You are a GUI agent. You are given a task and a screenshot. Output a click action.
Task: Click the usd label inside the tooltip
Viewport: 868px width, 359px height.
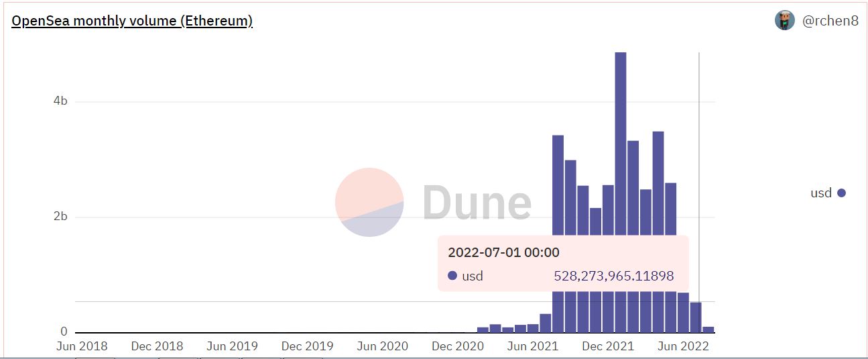[x=473, y=276]
